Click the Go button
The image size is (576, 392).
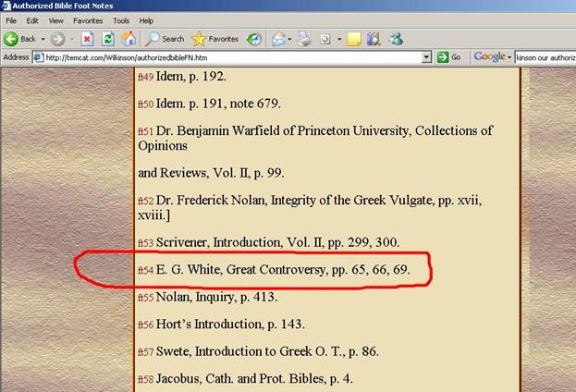click(x=449, y=57)
